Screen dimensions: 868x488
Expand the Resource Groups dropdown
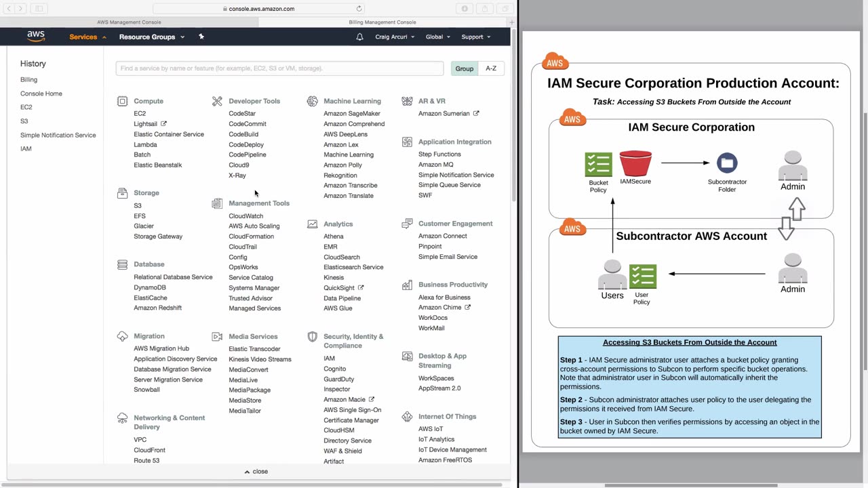[x=152, y=37]
